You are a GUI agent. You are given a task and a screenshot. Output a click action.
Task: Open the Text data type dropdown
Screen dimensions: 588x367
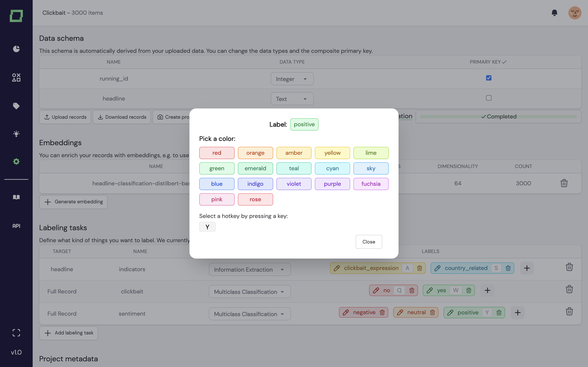pos(292,99)
